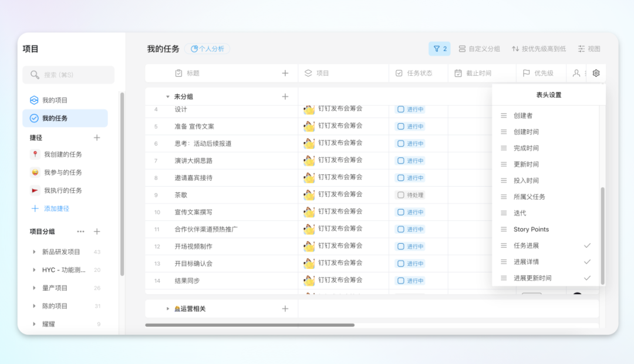The image size is (634, 364).
Task: Open 我创建的任务 shortcut
Action: 63,154
